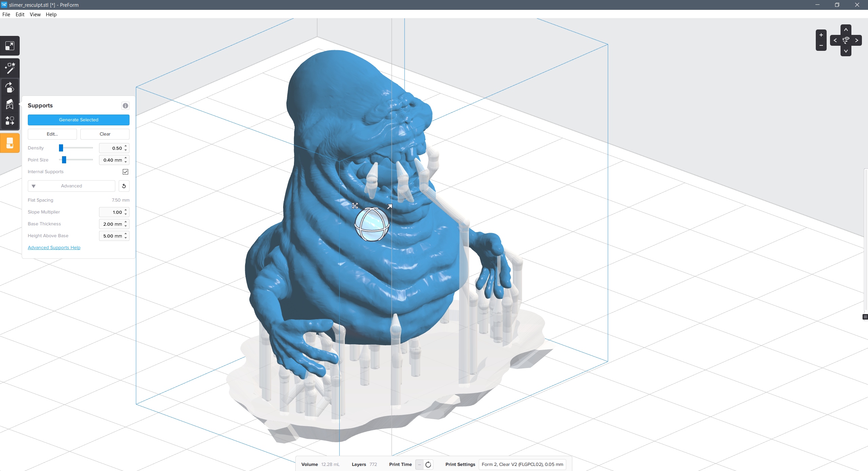Click the scale handle above the sphere
The width and height of the screenshot is (868, 471).
pyautogui.click(x=355, y=206)
